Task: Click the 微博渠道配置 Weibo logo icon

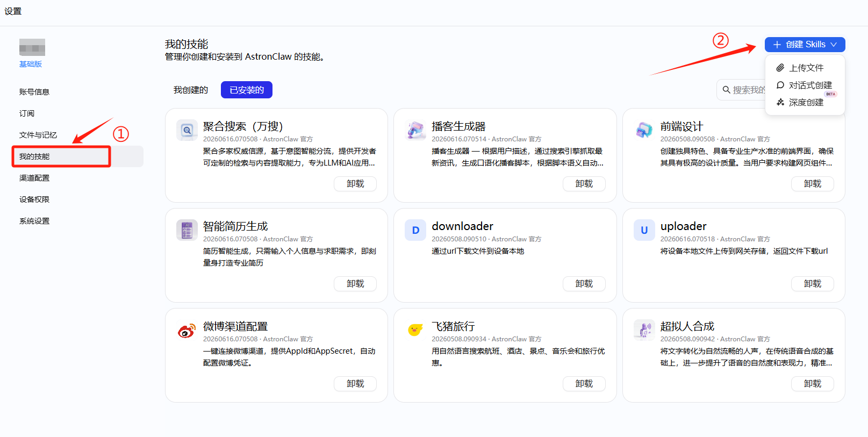Action: click(x=187, y=330)
